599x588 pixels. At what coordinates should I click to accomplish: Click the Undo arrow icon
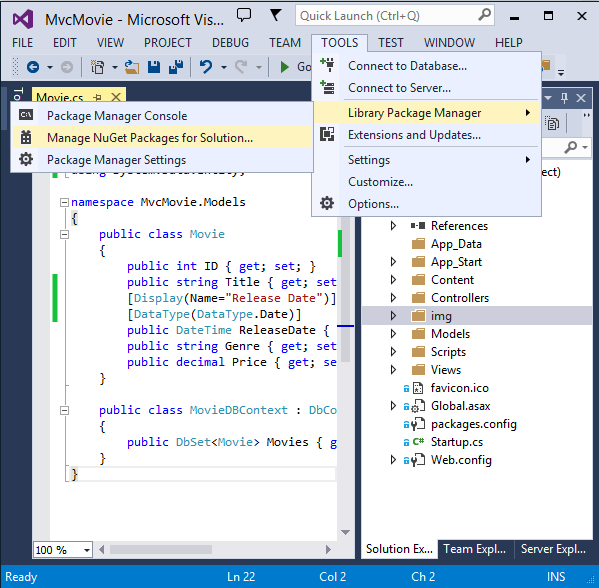coord(206,67)
